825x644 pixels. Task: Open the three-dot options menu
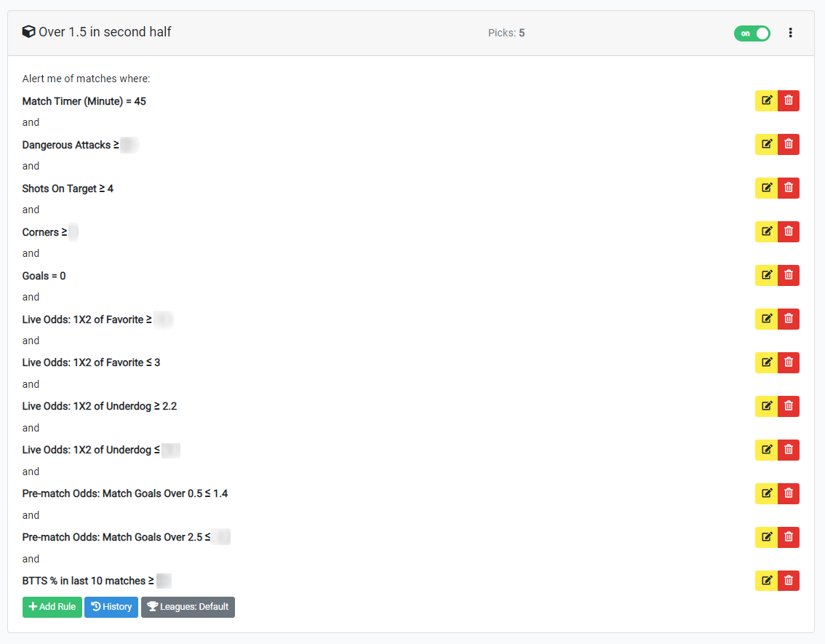click(790, 32)
